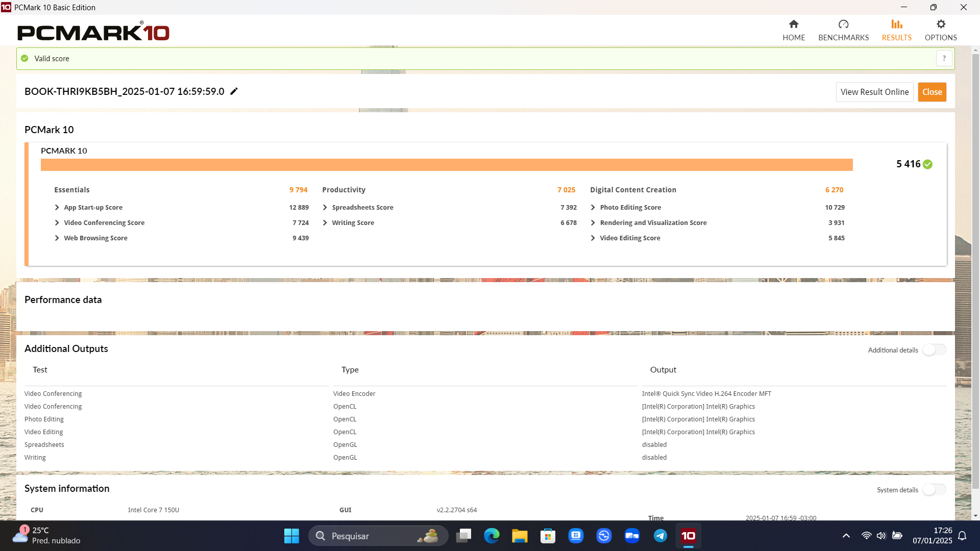Click the View Result Online button
Viewport: 980px width, 551px height.
coord(874,92)
